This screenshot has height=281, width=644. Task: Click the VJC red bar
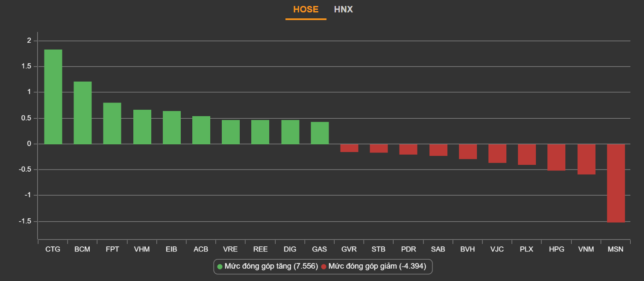tap(497, 153)
